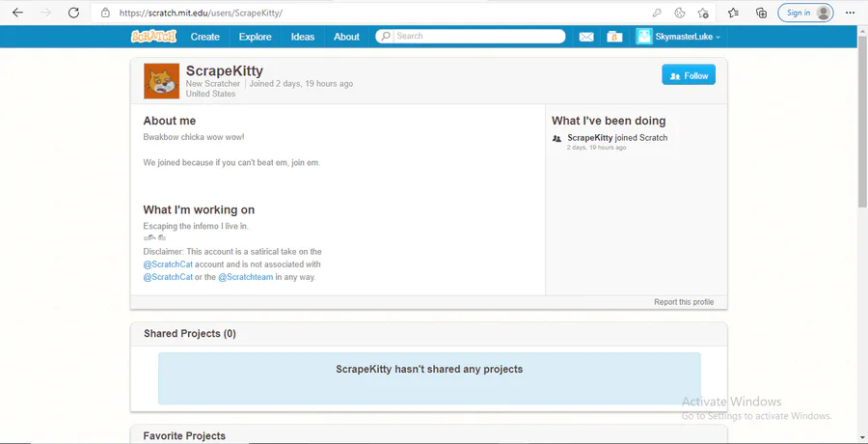
Task: Open the Explore page
Action: tap(256, 37)
